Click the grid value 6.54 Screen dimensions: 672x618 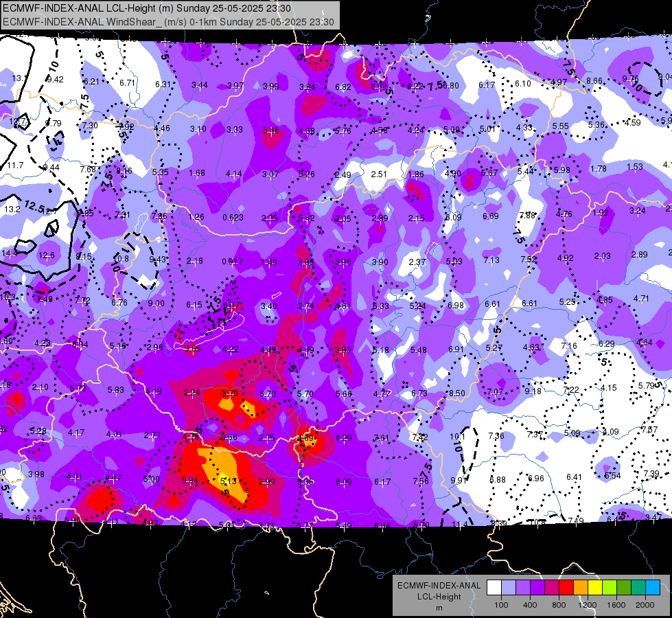click(612, 475)
